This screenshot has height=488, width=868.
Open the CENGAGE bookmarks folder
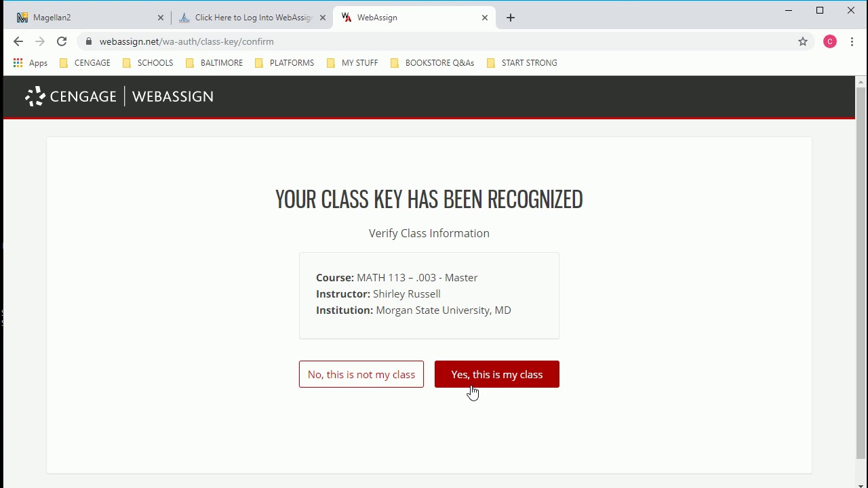coord(85,62)
